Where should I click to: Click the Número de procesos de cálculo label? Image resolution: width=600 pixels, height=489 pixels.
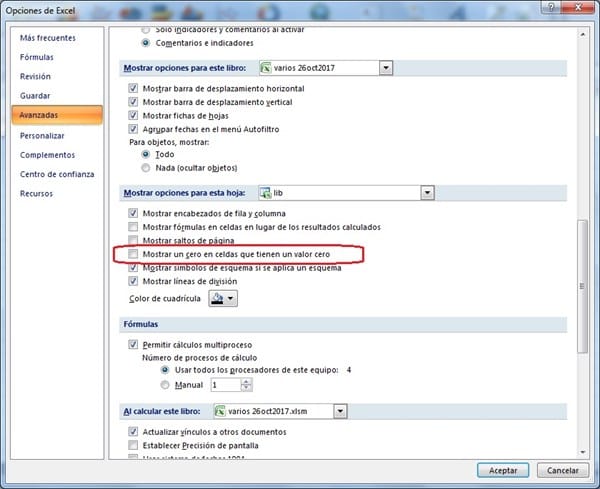(x=200, y=358)
